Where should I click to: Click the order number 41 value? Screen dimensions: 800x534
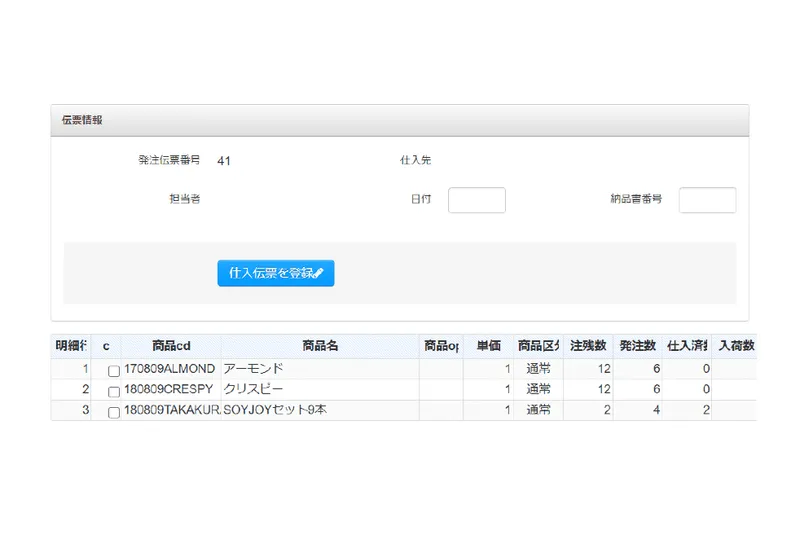coord(223,161)
